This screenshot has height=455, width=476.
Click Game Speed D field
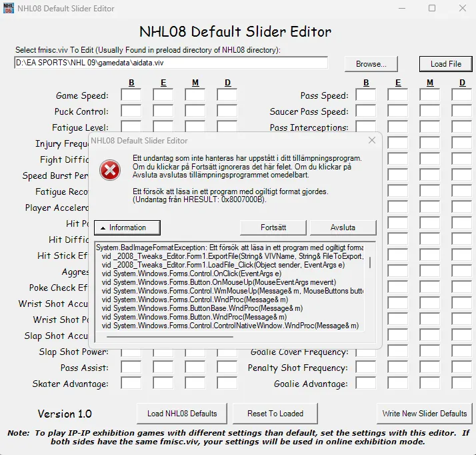227,95
